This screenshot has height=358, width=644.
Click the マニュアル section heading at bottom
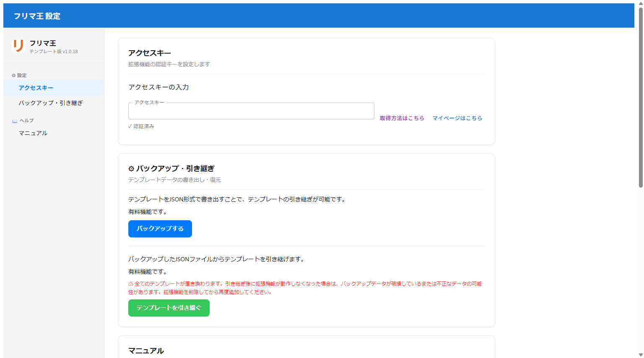[x=146, y=350]
